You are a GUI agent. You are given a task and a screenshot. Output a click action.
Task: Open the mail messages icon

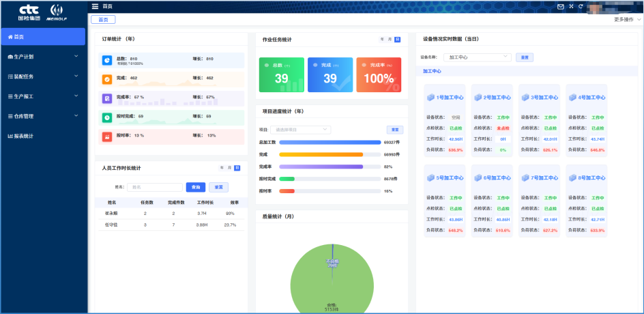tap(561, 6)
